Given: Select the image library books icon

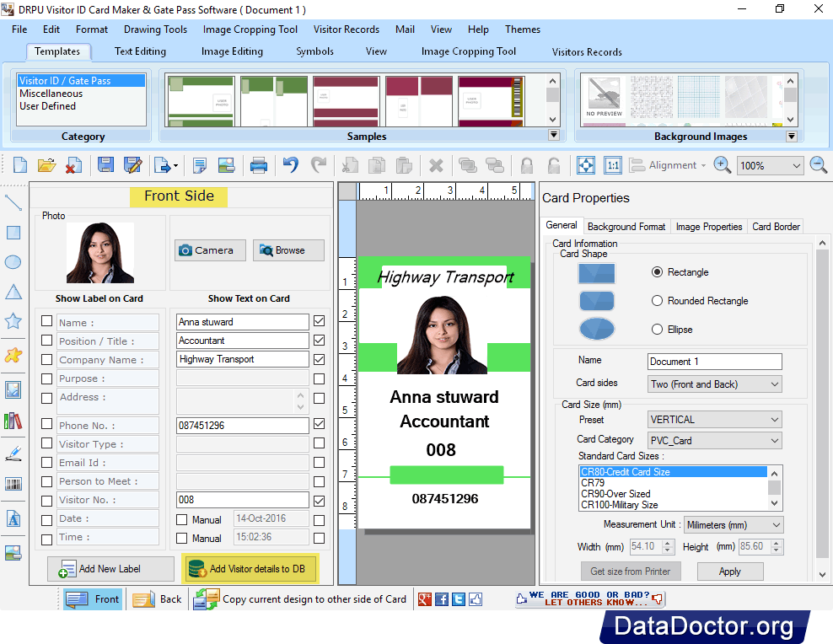Looking at the screenshot, I should [13, 421].
